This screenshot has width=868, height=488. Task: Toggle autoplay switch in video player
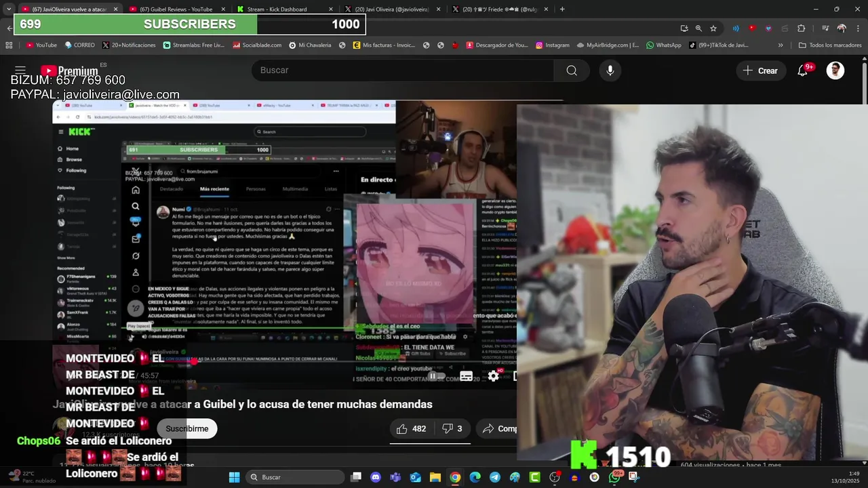click(x=436, y=375)
